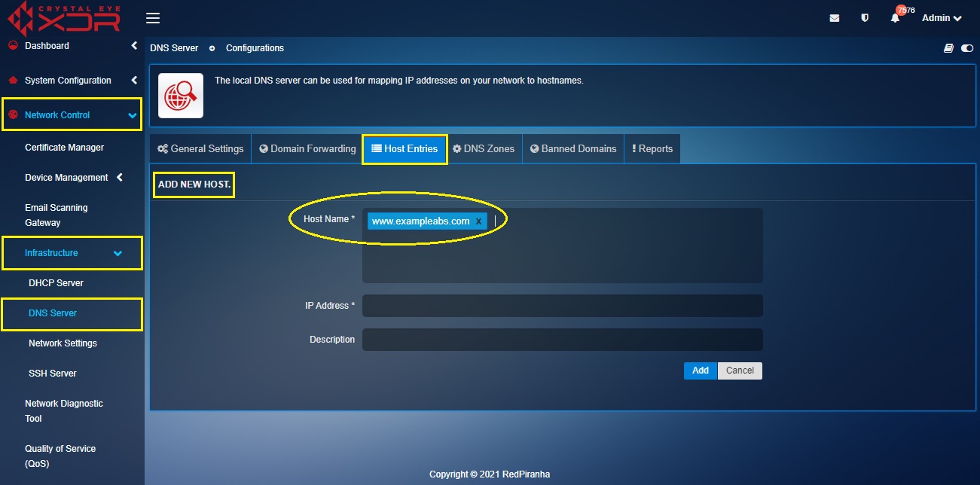The height and width of the screenshot is (485, 980).
Task: Click the shield icon in header
Action: coord(865,18)
